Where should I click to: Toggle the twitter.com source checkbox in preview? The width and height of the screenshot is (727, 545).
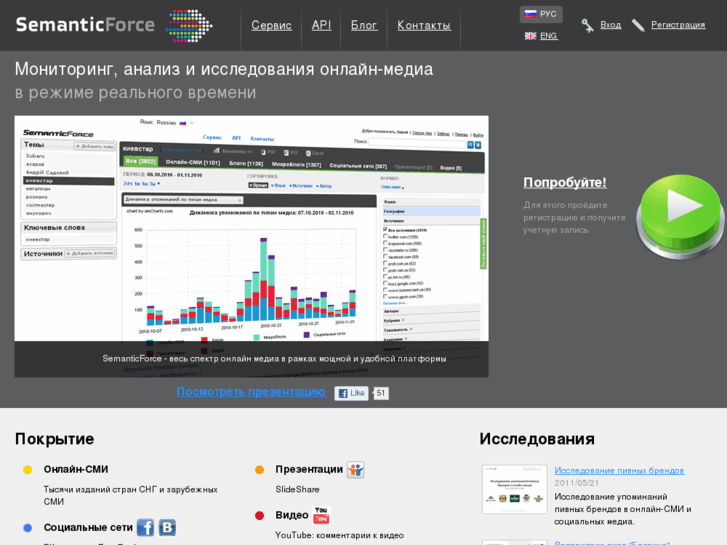pos(385,236)
